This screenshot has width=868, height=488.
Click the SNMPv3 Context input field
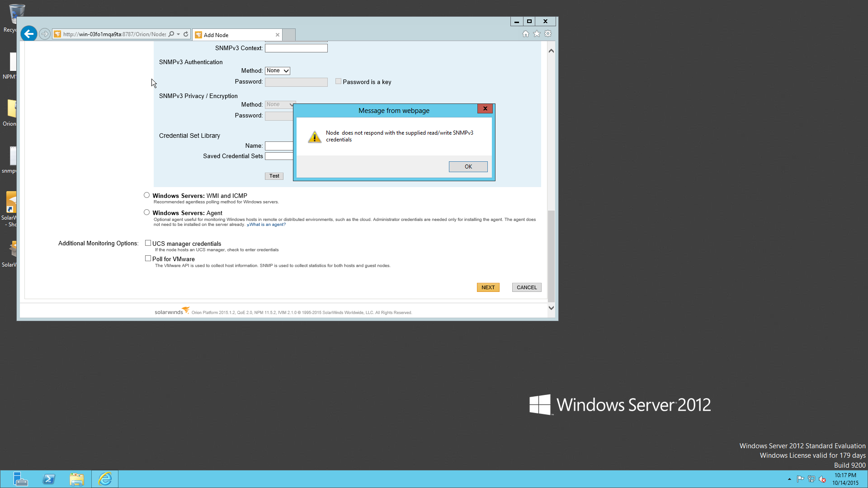296,48
